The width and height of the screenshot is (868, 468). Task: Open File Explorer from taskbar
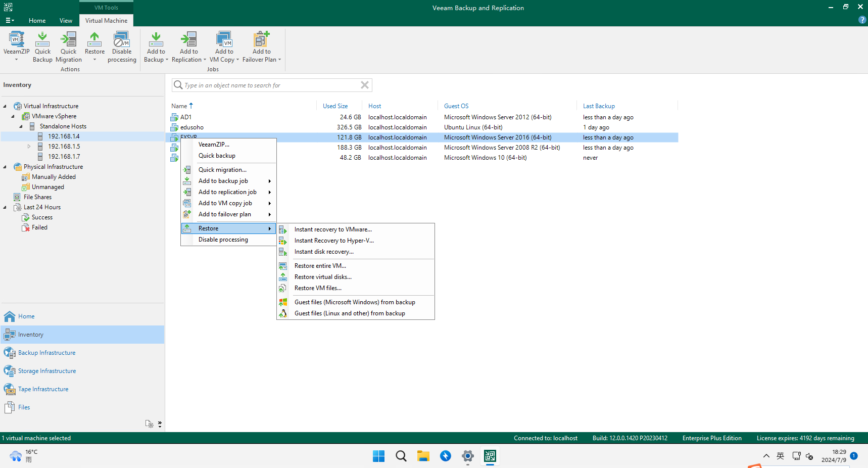point(423,456)
